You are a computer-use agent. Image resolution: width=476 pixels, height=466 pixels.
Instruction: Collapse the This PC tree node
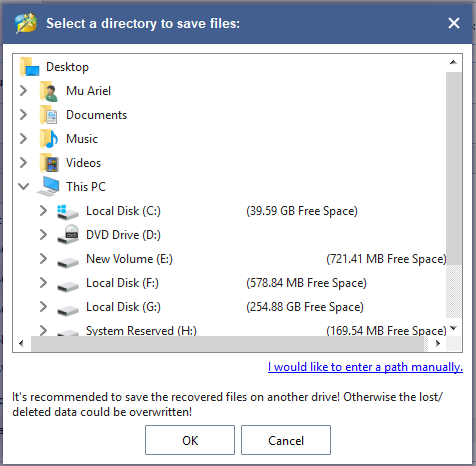tap(23, 186)
